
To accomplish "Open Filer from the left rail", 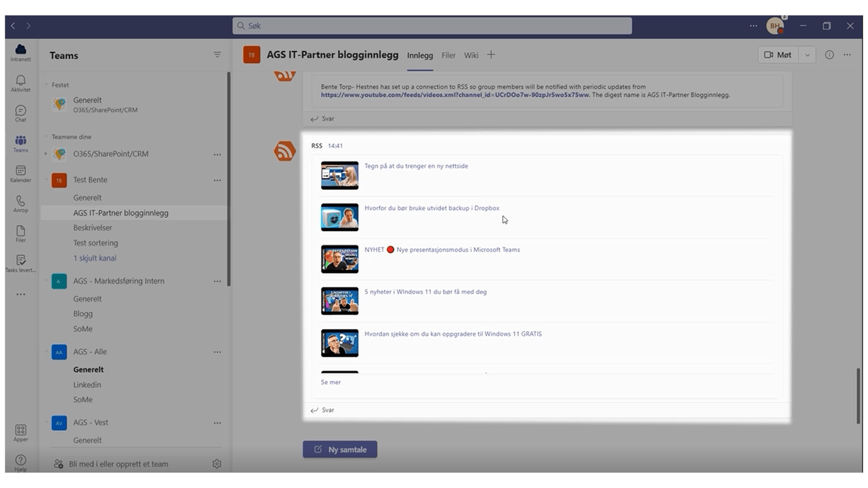I will tap(21, 232).
